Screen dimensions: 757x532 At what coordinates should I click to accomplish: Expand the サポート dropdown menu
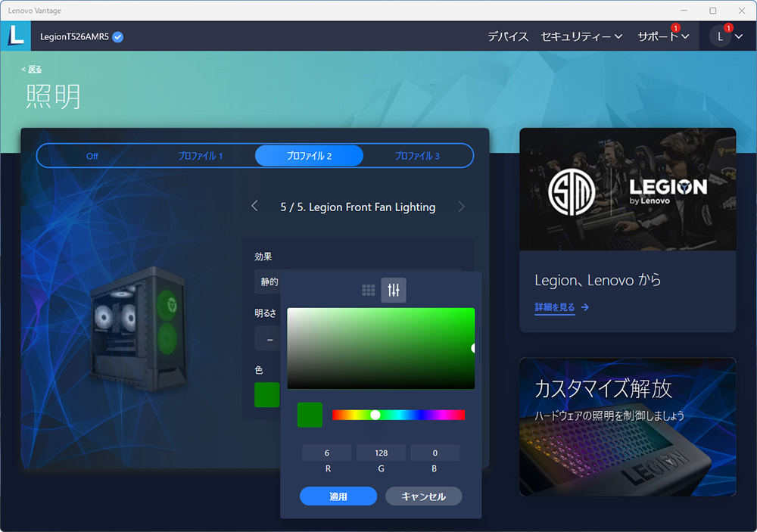coord(663,36)
